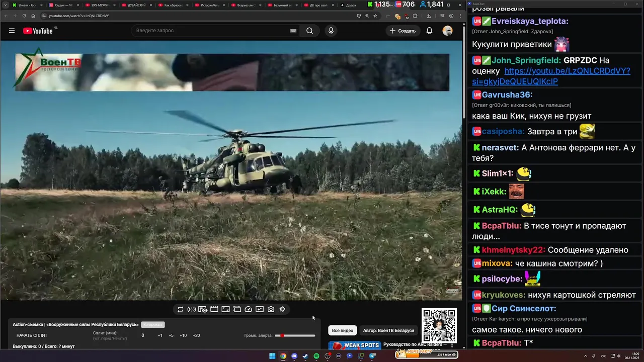Open YouTube notifications bell
This screenshot has height=362, width=644.
click(x=429, y=31)
